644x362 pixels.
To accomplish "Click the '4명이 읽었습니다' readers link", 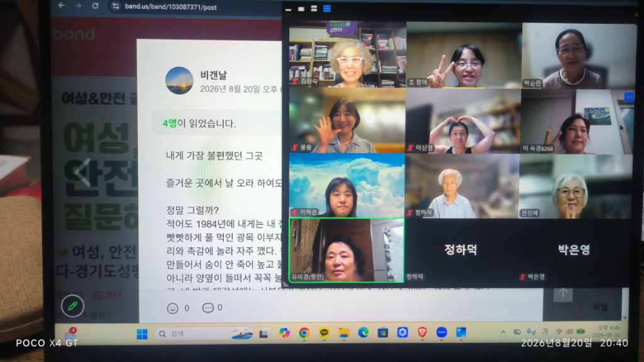I will [199, 124].
